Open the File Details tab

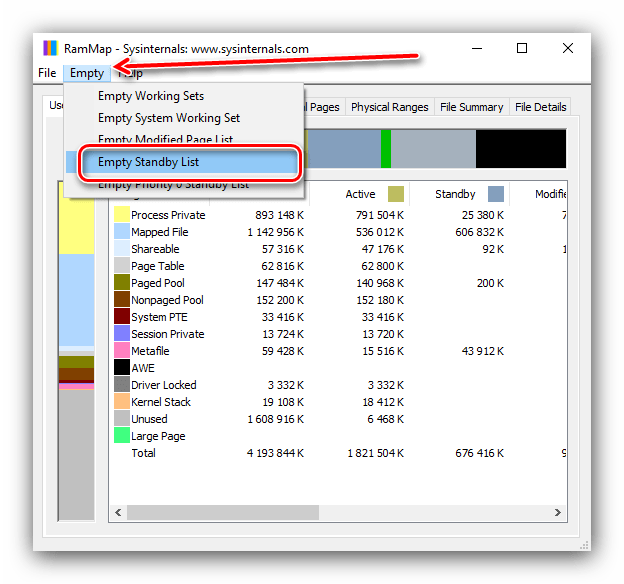click(x=540, y=107)
